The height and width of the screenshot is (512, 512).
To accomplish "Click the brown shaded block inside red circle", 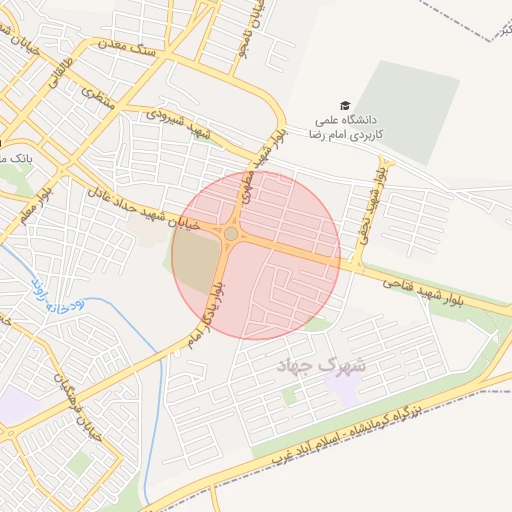I will (x=197, y=262).
